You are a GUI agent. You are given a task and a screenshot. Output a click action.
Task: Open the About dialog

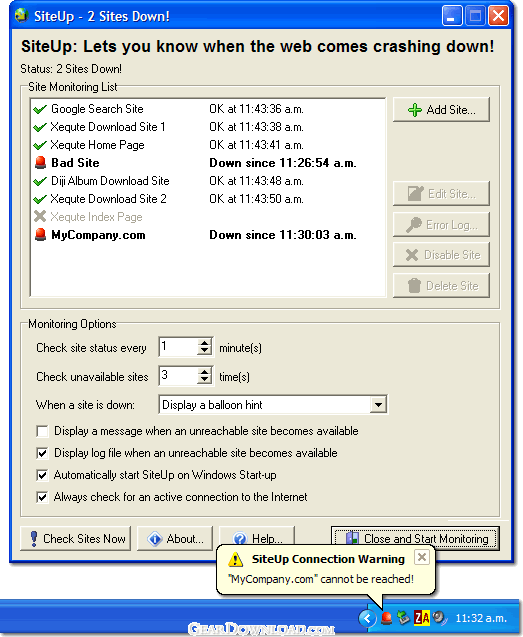pyautogui.click(x=175, y=539)
